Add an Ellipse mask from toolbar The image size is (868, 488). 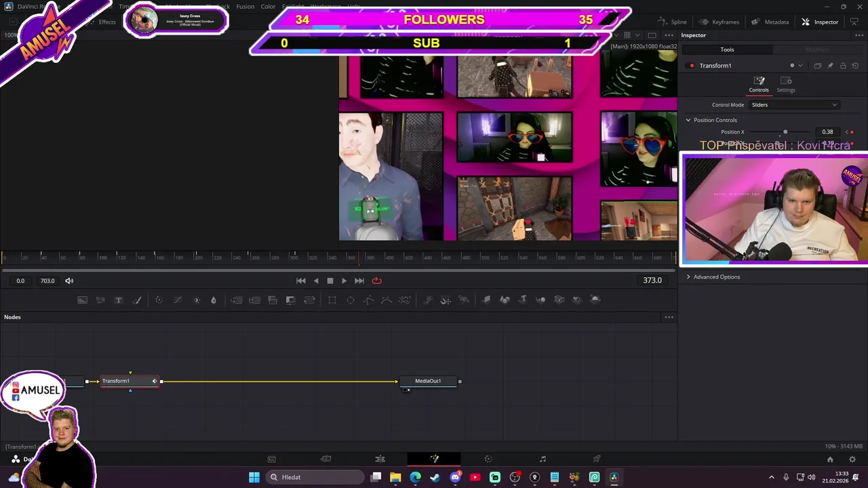pos(351,300)
